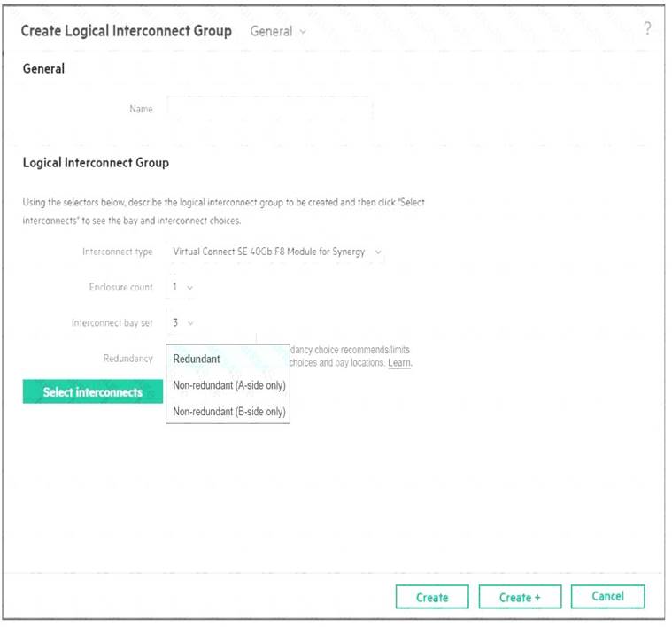This screenshot has height=627, width=672.
Task: Choose Non-redundant (B-side only) option
Action: pyautogui.click(x=228, y=411)
